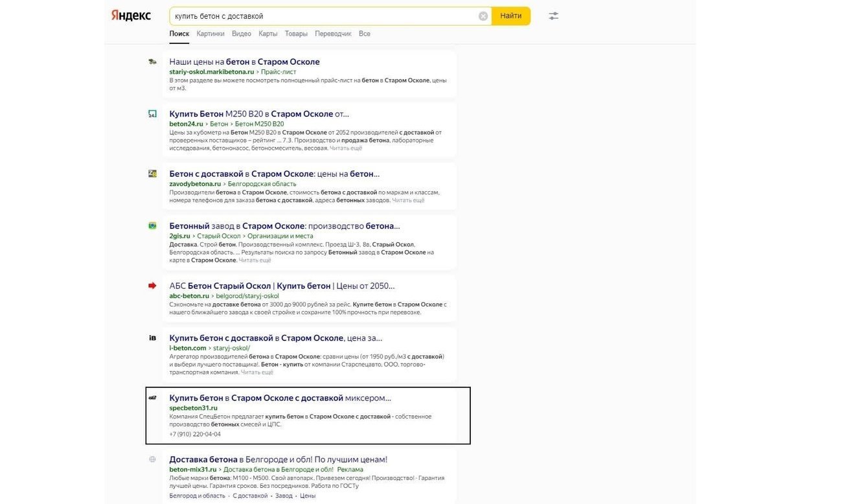Click the i-beton.com green URL
Screen dimensions: 868x504
188,348
